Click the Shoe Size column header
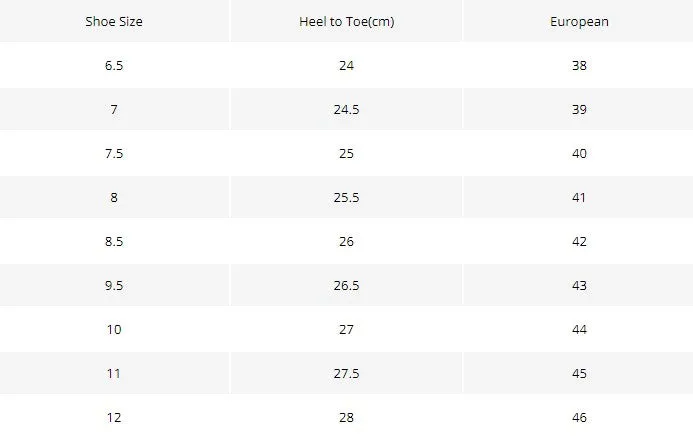Screen dimensions: 693x443 [114, 21]
